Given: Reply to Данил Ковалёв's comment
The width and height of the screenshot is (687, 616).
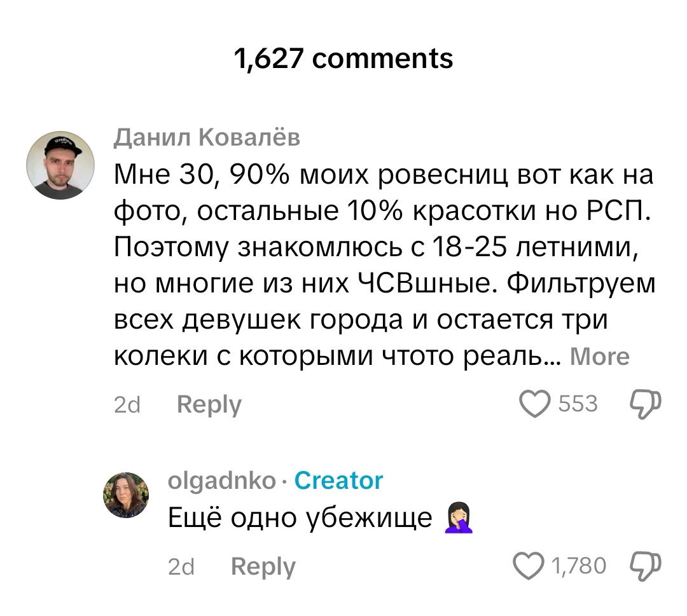Looking at the screenshot, I should (209, 404).
